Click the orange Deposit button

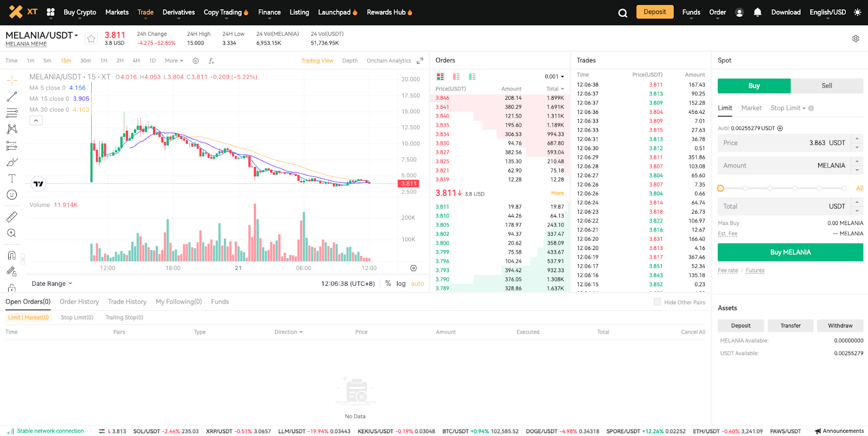(654, 12)
